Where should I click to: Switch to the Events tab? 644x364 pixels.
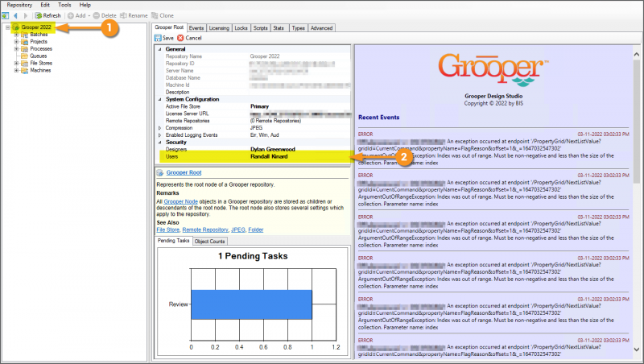click(x=196, y=28)
